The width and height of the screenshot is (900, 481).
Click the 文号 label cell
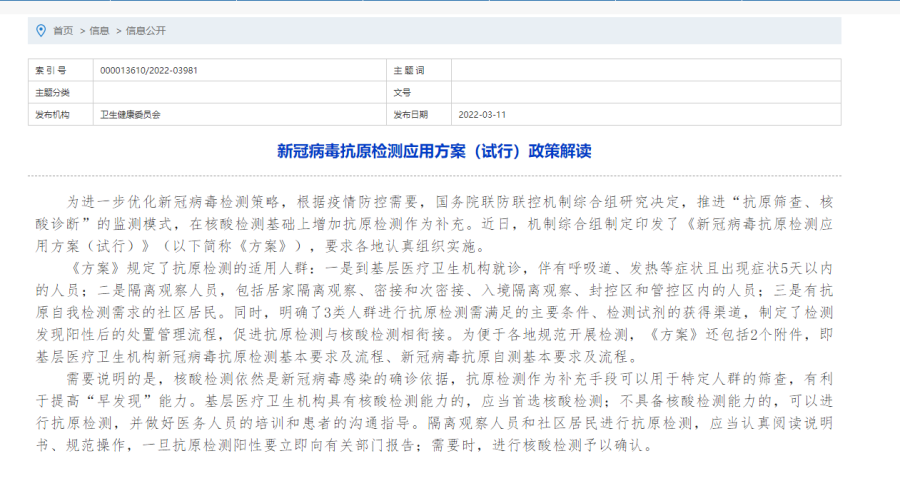[402, 93]
